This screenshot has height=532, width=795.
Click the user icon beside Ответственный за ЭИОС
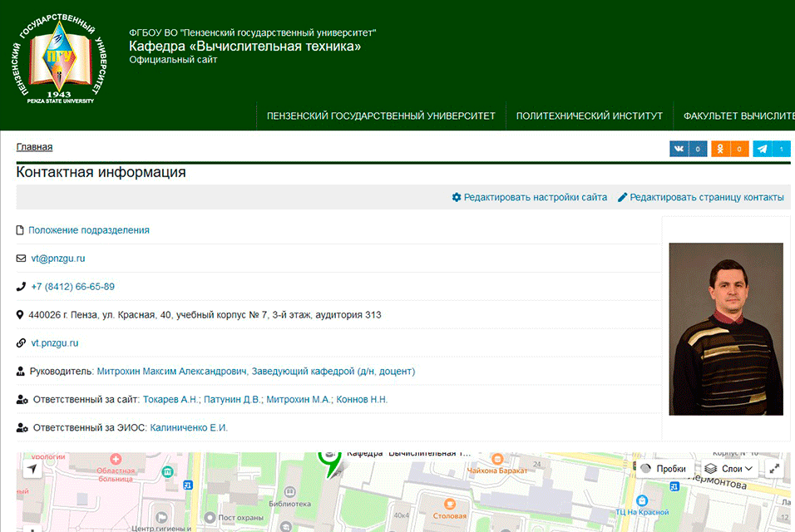(x=22, y=427)
